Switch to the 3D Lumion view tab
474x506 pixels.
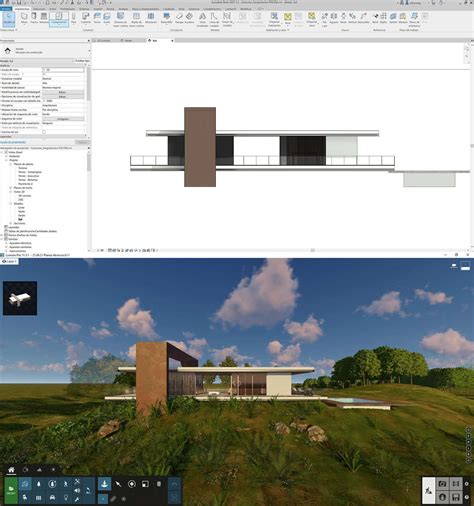[104, 41]
